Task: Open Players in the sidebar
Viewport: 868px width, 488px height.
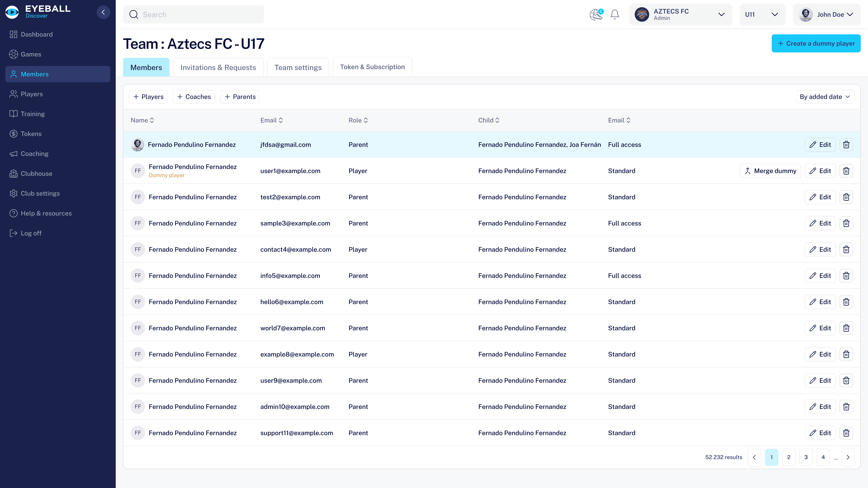Action: coord(58,94)
